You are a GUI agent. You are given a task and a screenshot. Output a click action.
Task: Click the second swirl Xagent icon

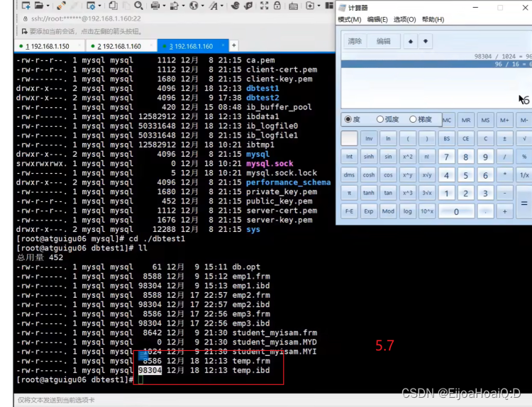249,6
